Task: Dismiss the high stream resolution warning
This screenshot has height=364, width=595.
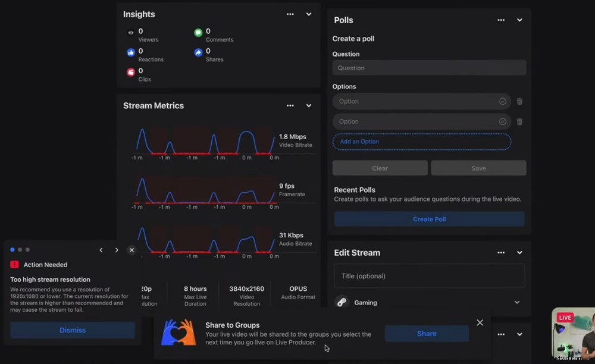Action: [73, 331]
